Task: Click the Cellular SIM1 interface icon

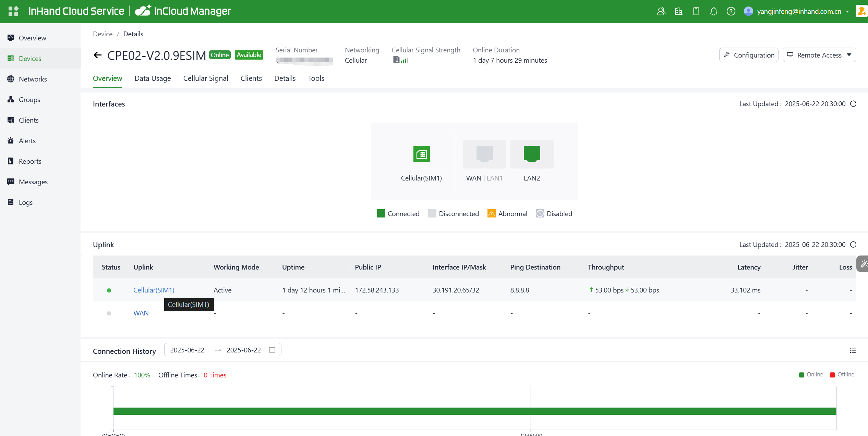Action: [421, 154]
